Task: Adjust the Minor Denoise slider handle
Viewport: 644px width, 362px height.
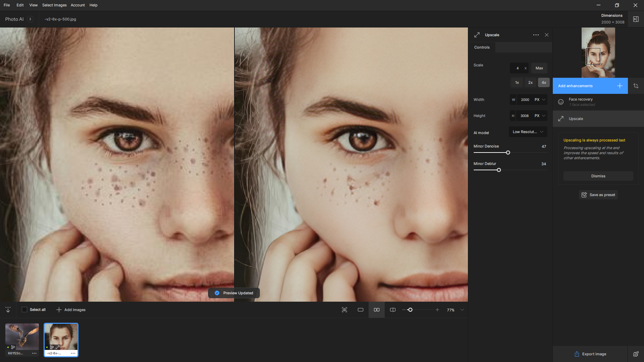Action: [508, 153]
